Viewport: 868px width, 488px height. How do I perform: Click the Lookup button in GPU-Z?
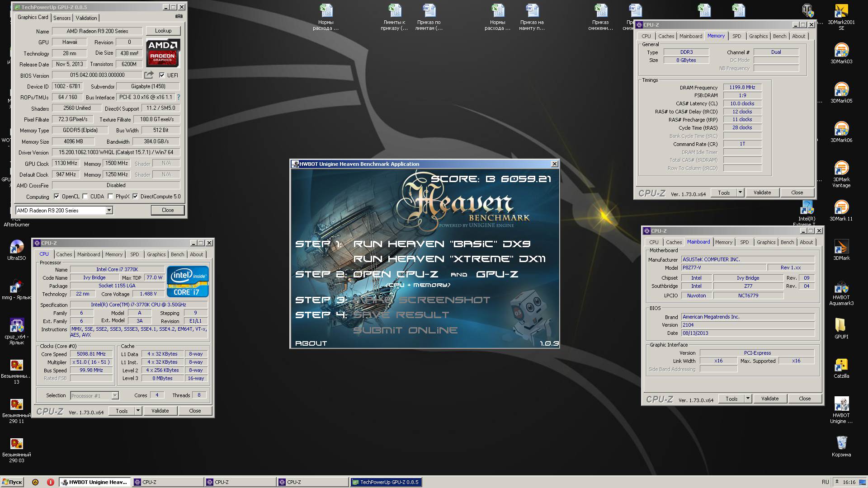[163, 31]
